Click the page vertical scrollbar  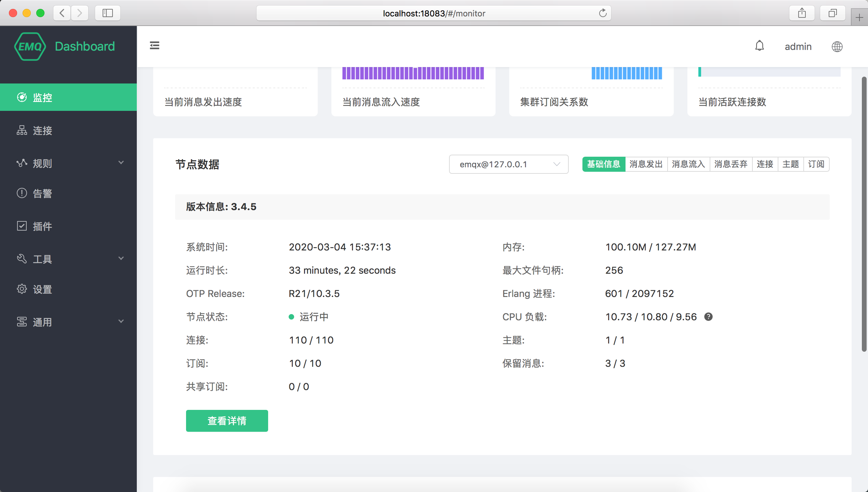tap(864, 214)
